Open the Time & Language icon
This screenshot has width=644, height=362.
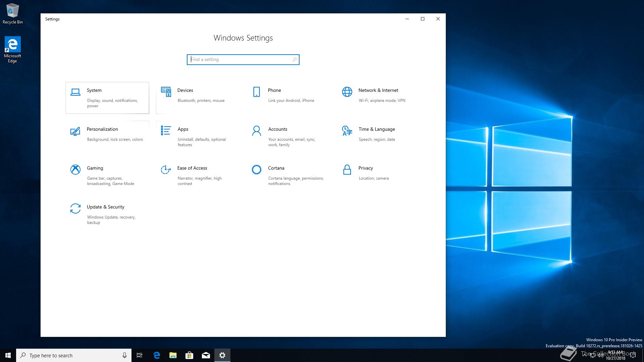(x=347, y=131)
